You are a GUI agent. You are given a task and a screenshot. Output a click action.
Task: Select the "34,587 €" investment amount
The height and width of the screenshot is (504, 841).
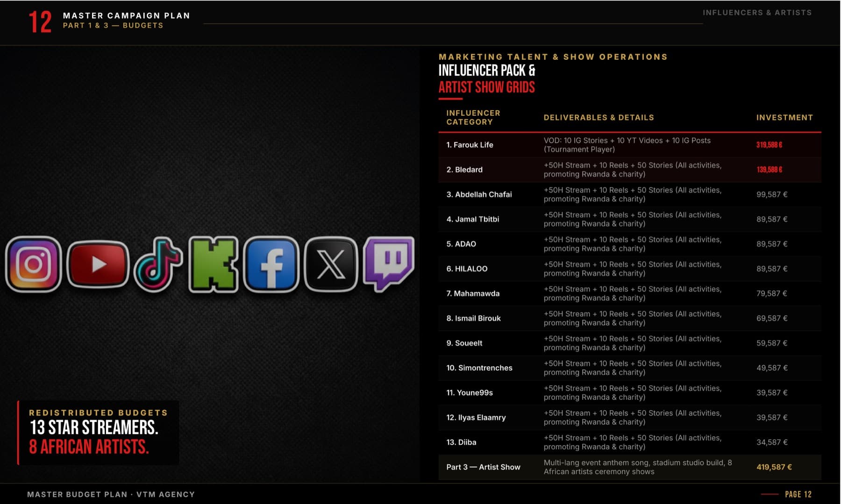click(772, 442)
